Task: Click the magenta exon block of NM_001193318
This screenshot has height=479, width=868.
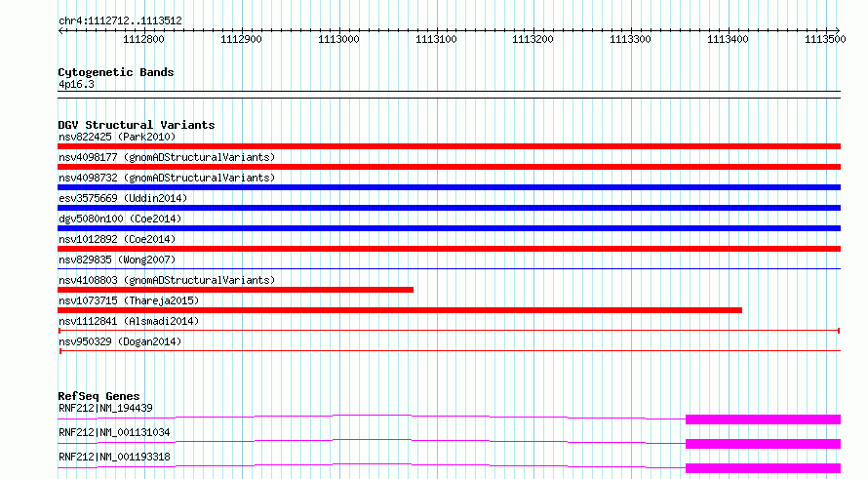Action: (x=763, y=468)
